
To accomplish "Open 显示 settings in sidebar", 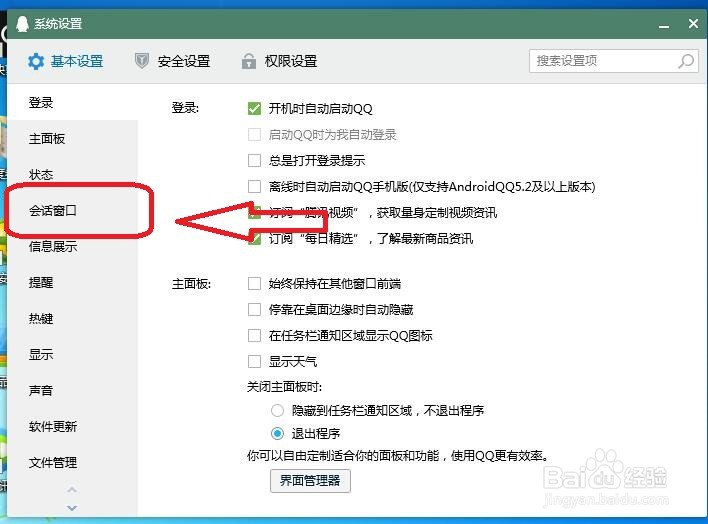I will click(72, 355).
